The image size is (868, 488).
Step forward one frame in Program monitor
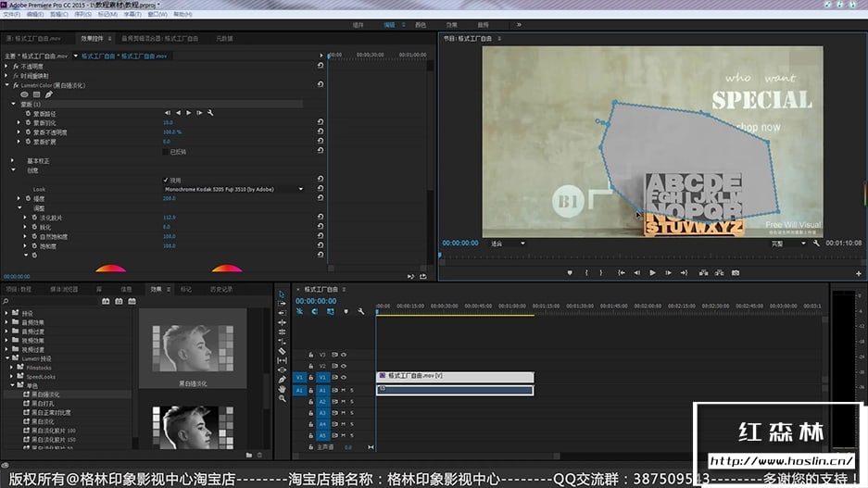click(668, 273)
